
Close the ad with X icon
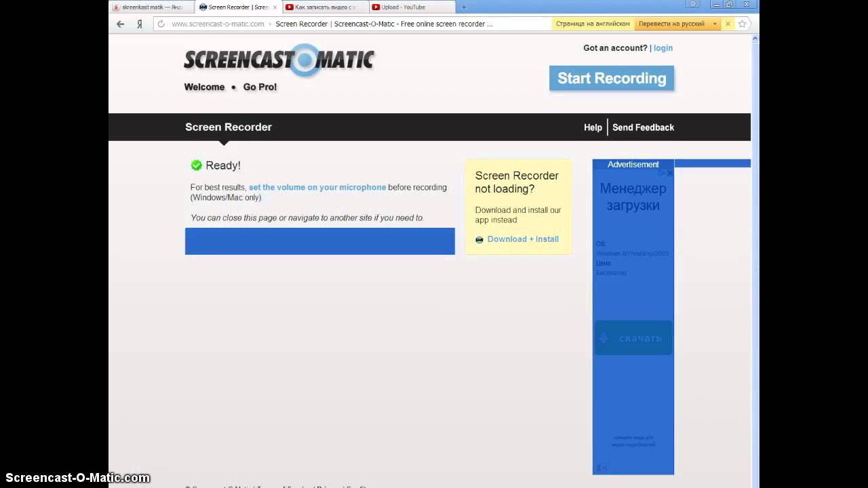[670, 174]
